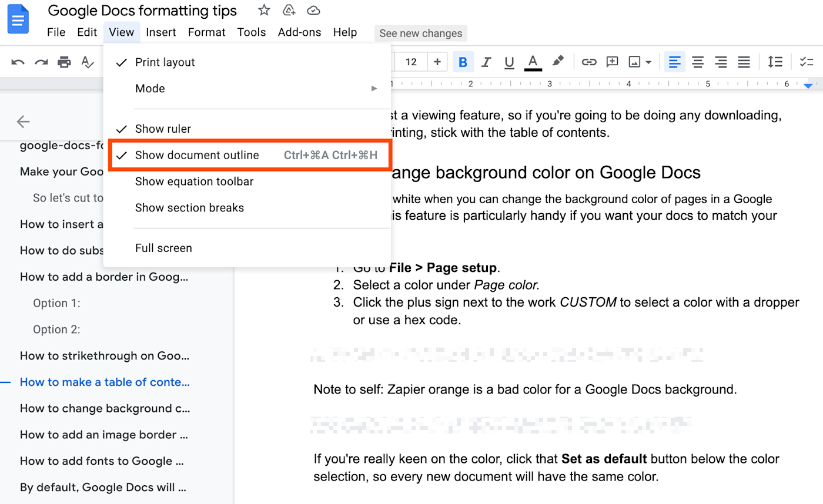Check the cloud save status icon
This screenshot has width=823, height=504.
[x=313, y=10]
